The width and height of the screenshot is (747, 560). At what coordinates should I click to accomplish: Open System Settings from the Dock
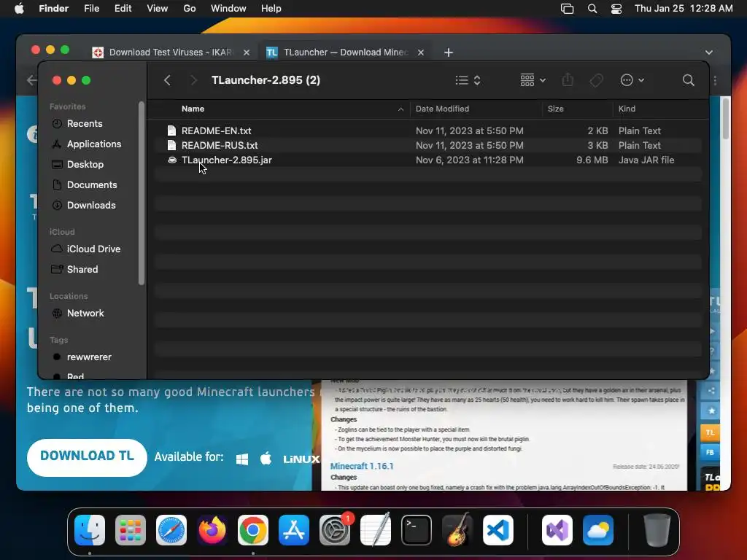(335, 530)
